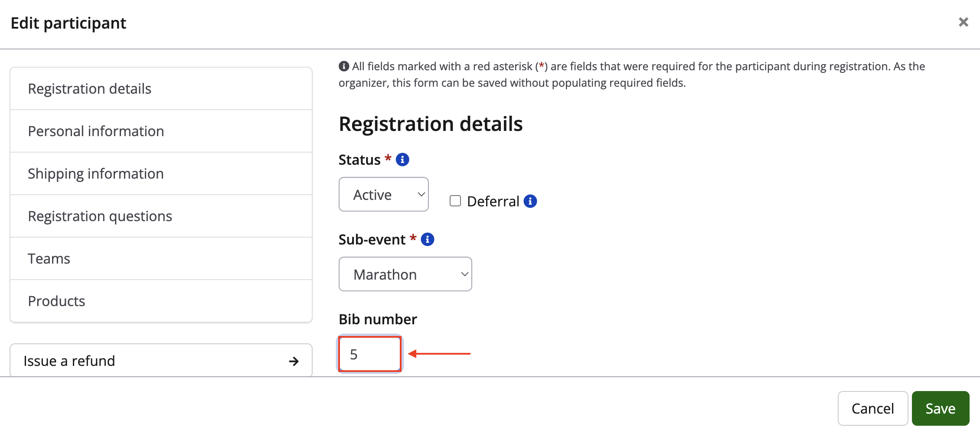
Task: Click the Bib number field label
Action: (x=378, y=320)
